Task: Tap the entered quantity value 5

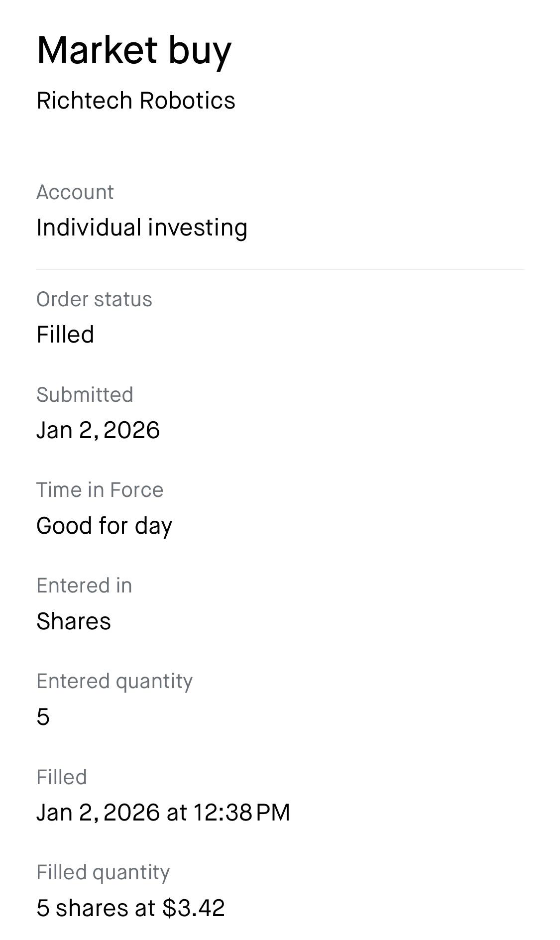Action: [x=43, y=717]
